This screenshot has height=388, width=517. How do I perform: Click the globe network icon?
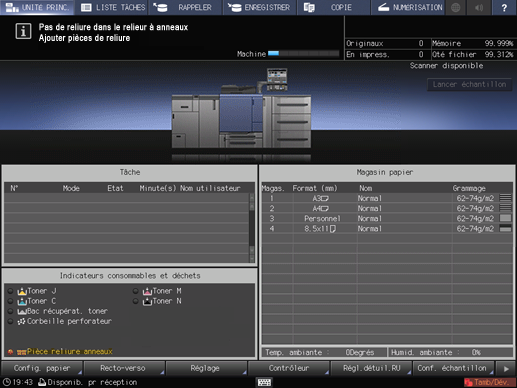(x=456, y=7)
